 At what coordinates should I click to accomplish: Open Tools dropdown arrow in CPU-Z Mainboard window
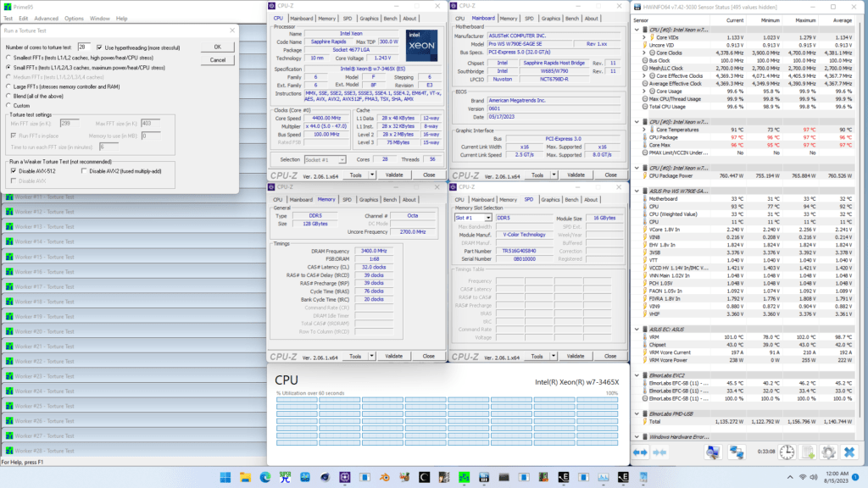click(554, 175)
